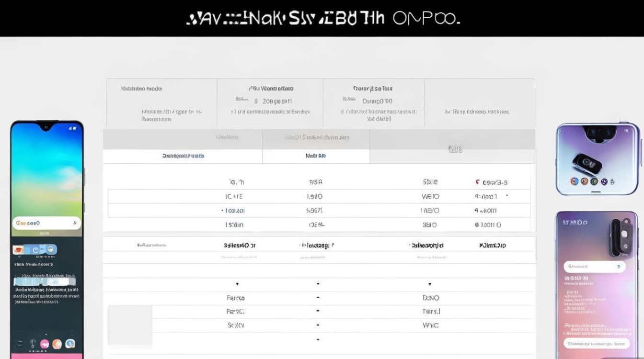Tap the pink messaging icon in the dock
644x359 pixels.
pyautogui.click(x=44, y=343)
